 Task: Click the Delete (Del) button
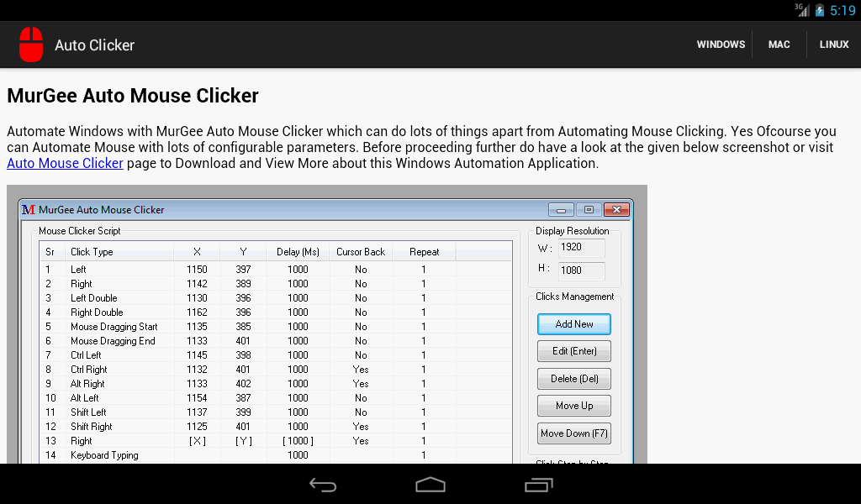[573, 378]
